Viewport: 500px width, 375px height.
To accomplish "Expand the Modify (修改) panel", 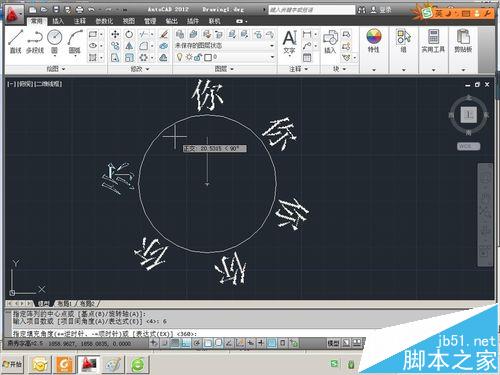I will click(140, 69).
